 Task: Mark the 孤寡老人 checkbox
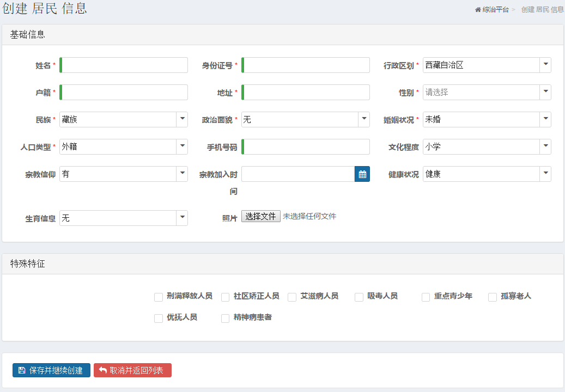click(492, 297)
